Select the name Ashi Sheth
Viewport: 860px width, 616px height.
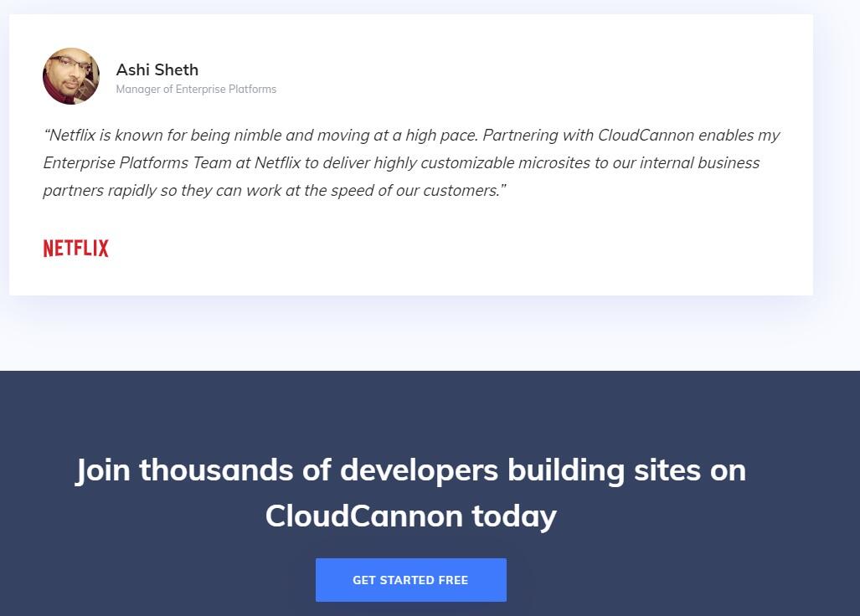157,69
